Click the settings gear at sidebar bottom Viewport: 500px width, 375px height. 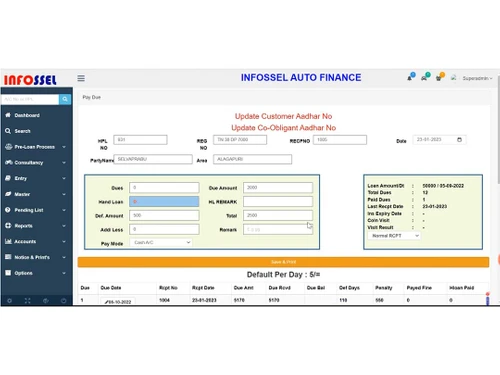coord(9,301)
